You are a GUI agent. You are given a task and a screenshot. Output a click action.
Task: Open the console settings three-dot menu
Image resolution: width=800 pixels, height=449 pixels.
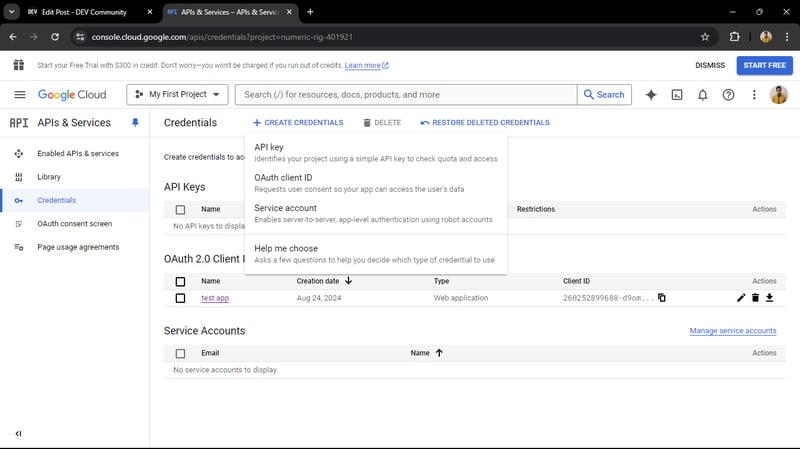(x=754, y=94)
